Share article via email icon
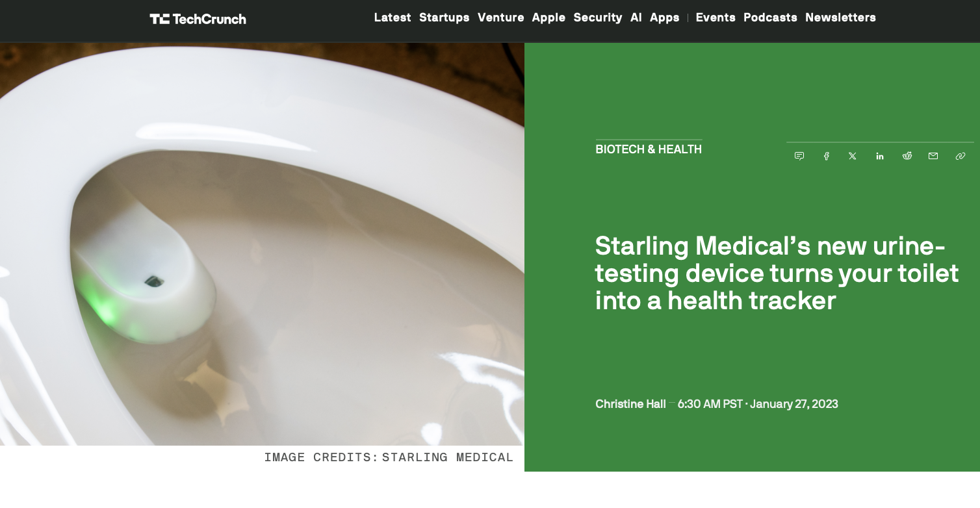The image size is (980, 508). click(933, 156)
